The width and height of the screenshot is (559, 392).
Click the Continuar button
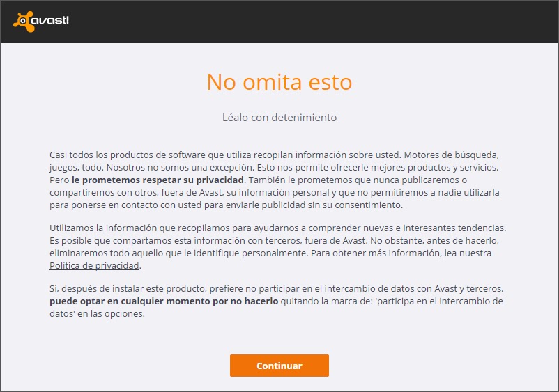point(279,366)
